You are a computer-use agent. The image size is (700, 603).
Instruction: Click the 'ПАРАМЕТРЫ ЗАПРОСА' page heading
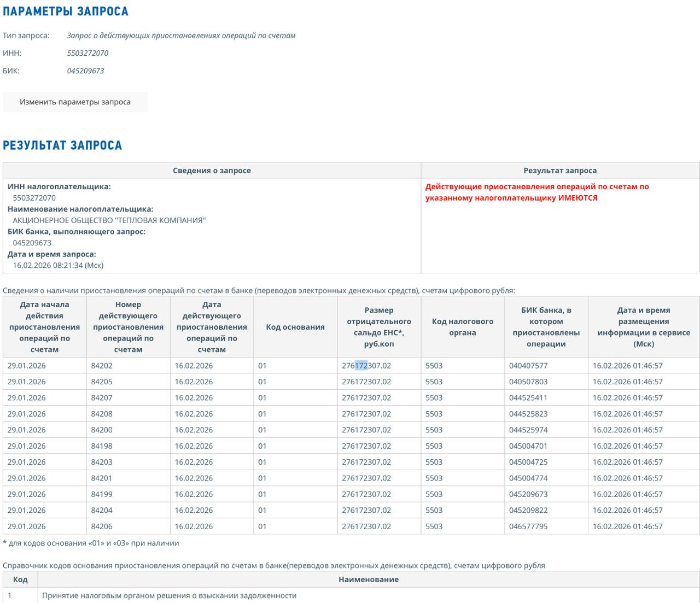66,11
